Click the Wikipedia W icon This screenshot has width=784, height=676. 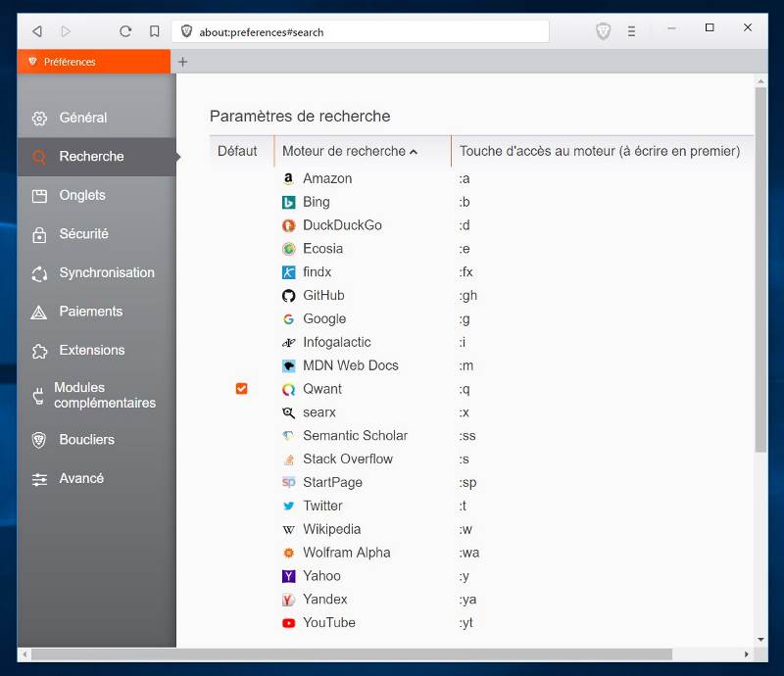(x=288, y=529)
